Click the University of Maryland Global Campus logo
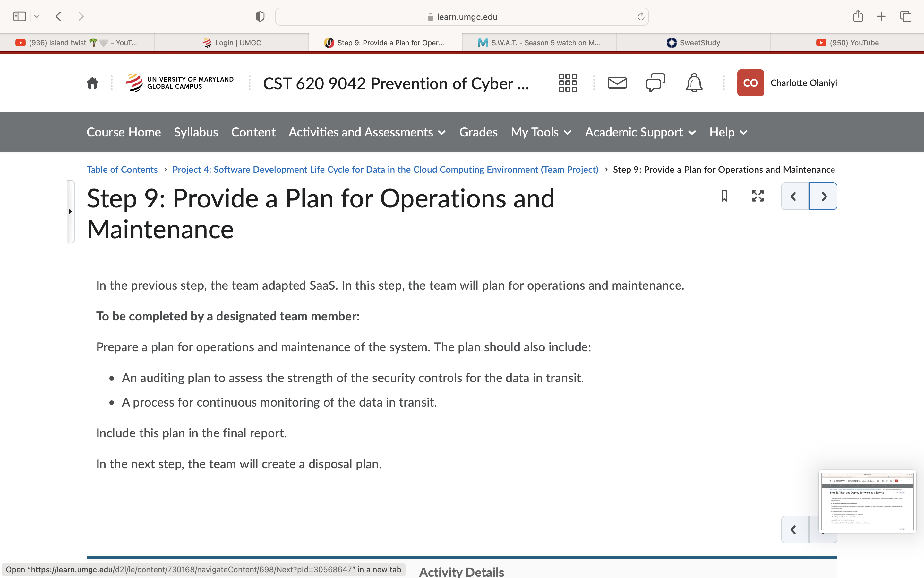Viewport: 924px width, 578px height. (x=179, y=83)
